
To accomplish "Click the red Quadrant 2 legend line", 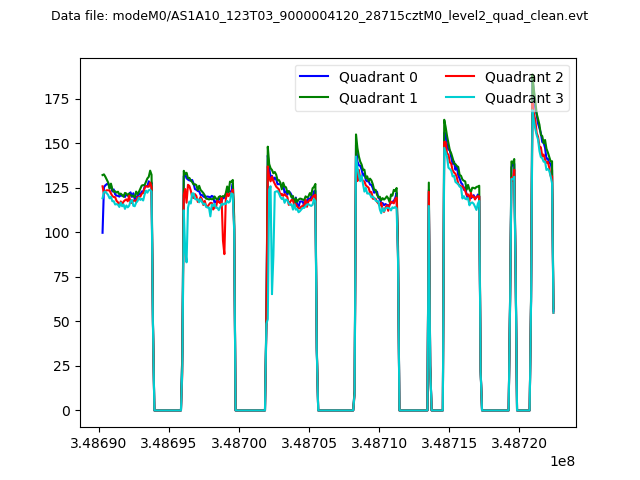I will 463,77.
